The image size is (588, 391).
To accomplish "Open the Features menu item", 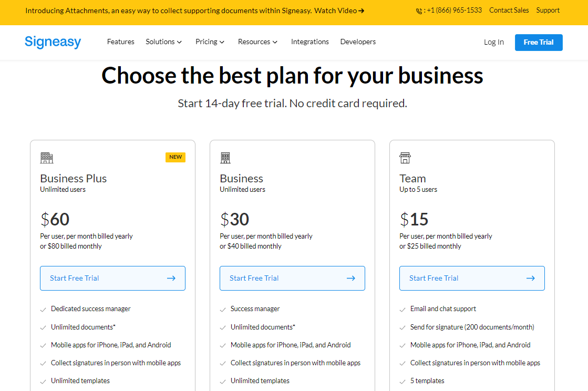I will tap(120, 42).
